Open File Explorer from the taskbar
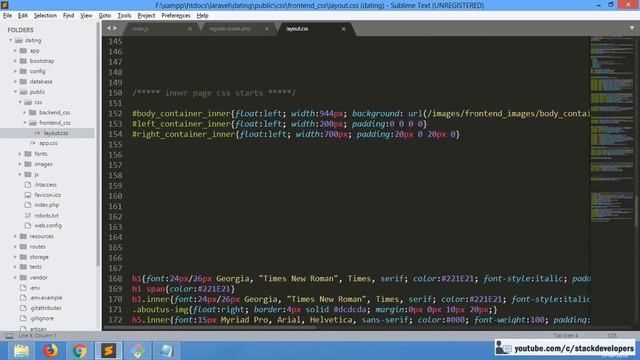Viewport: 640px width, 360px height. click(x=21, y=351)
